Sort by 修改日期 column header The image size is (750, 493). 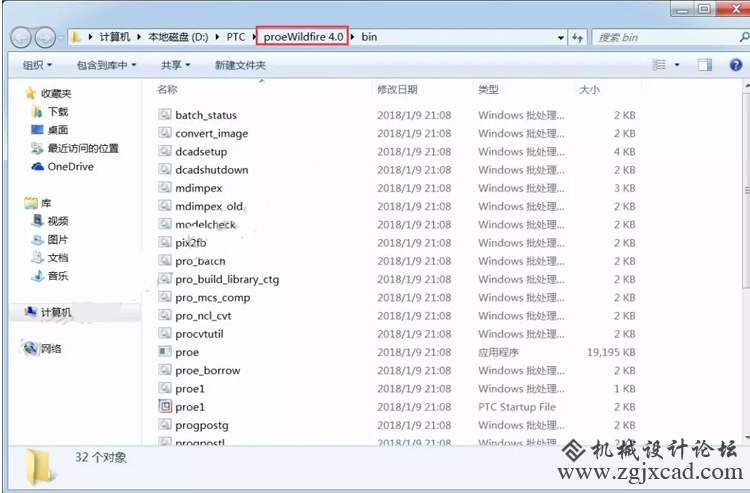click(x=397, y=89)
